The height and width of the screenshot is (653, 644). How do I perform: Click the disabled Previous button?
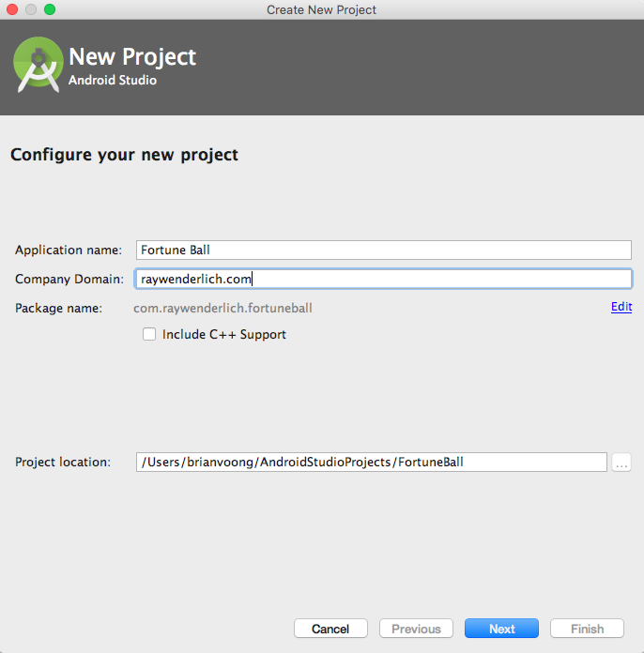pyautogui.click(x=416, y=629)
